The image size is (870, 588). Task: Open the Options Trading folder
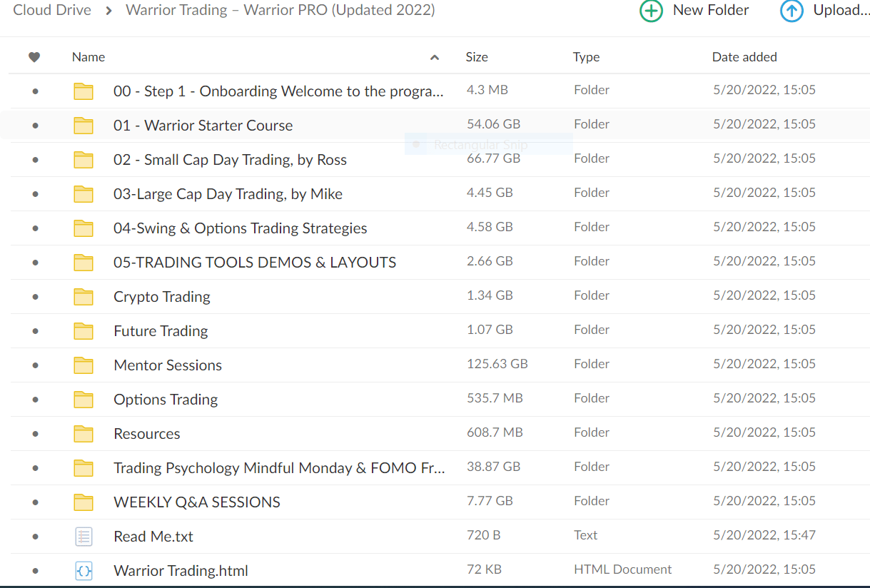[x=165, y=399]
